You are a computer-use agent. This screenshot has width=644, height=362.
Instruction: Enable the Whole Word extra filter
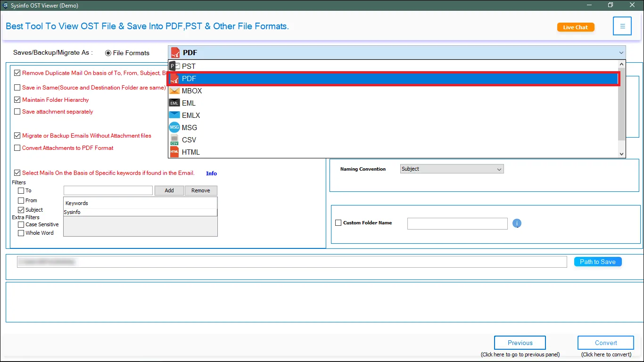(x=21, y=233)
